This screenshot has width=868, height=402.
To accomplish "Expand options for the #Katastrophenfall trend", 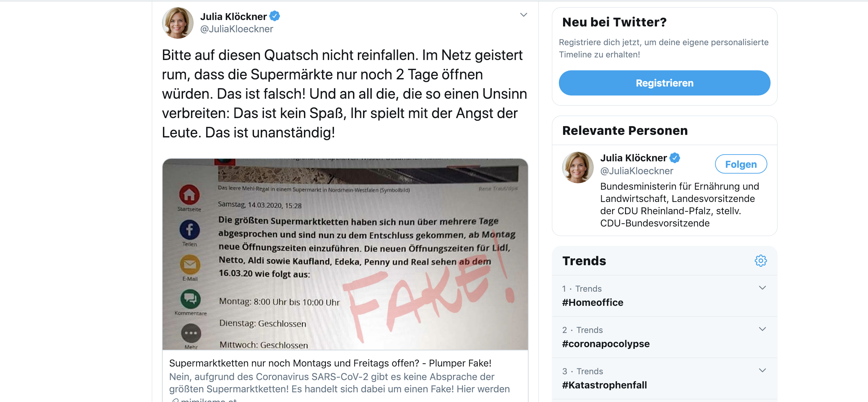I will [762, 370].
